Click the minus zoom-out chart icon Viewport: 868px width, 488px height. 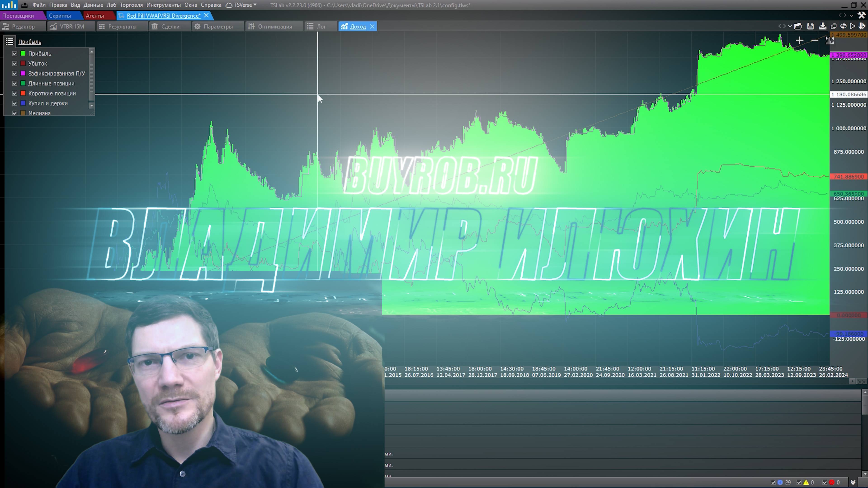[x=815, y=40]
